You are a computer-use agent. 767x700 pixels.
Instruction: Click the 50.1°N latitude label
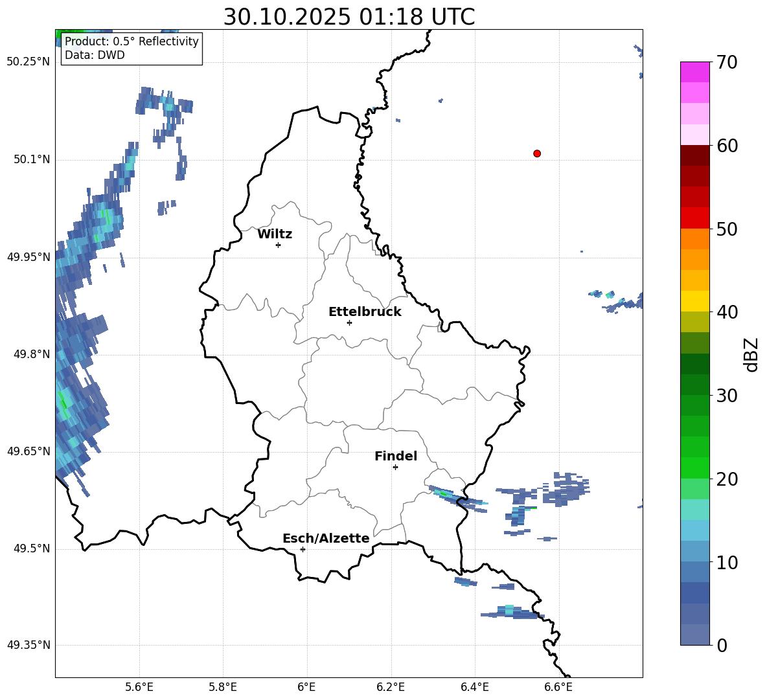click(x=32, y=159)
